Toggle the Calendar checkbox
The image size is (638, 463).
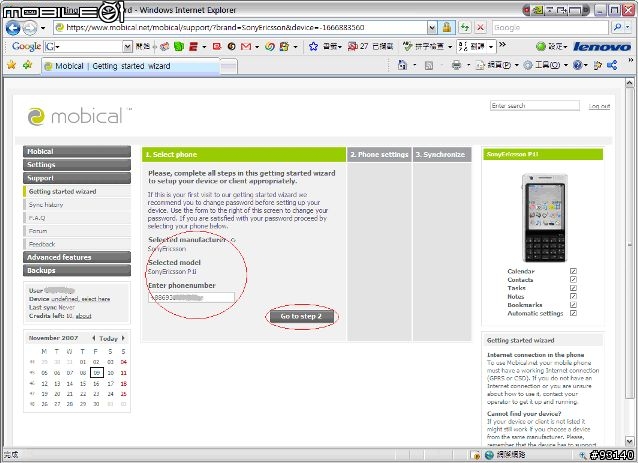(573, 271)
